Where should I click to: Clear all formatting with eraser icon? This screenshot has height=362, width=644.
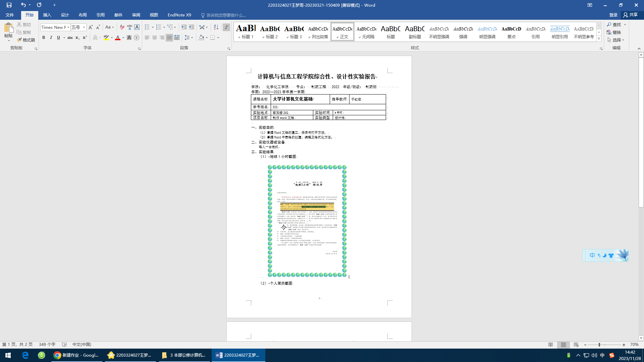pyautogui.click(x=122, y=27)
